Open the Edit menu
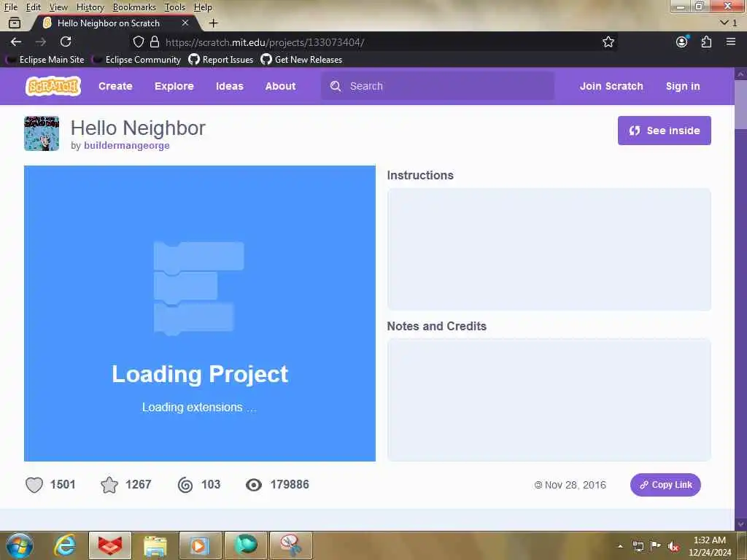Image resolution: width=747 pixels, height=560 pixels. (x=33, y=7)
